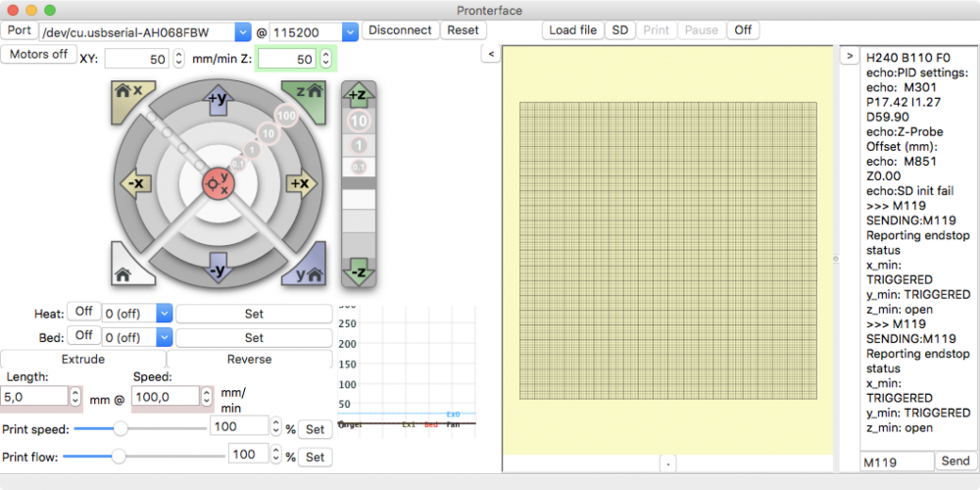This screenshot has height=490, width=980.
Task: Jog the +X arrow
Action: click(302, 184)
